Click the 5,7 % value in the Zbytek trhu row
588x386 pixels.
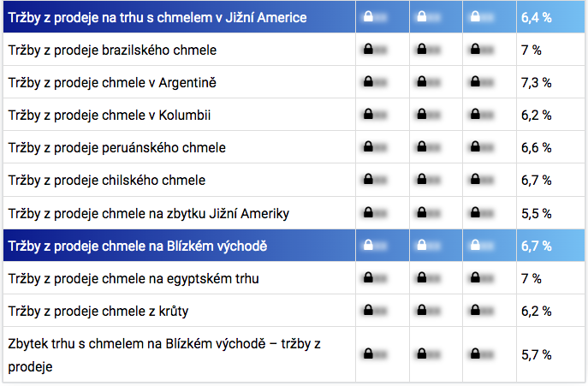pos(536,353)
